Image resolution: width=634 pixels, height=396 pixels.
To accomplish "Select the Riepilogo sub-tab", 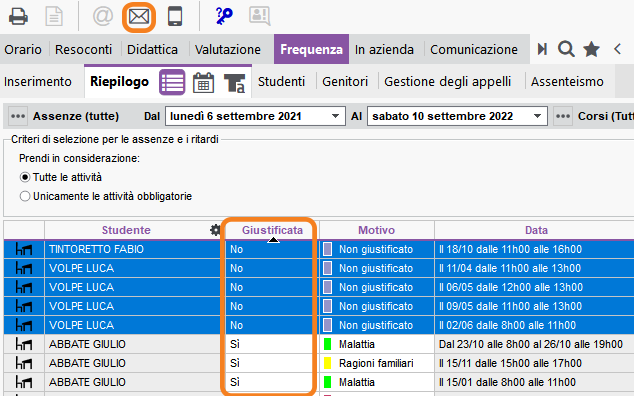I will pos(119,82).
